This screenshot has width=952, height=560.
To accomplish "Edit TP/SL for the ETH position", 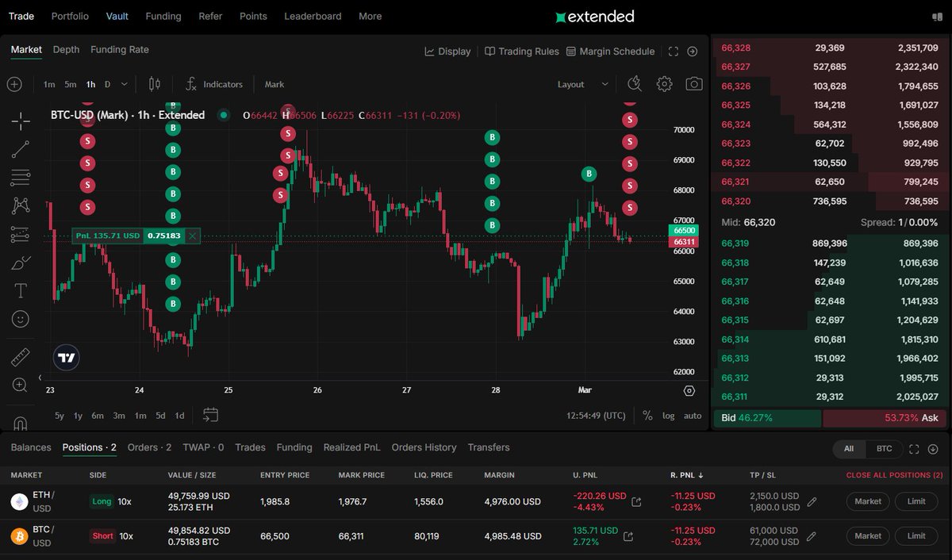I will (811, 501).
